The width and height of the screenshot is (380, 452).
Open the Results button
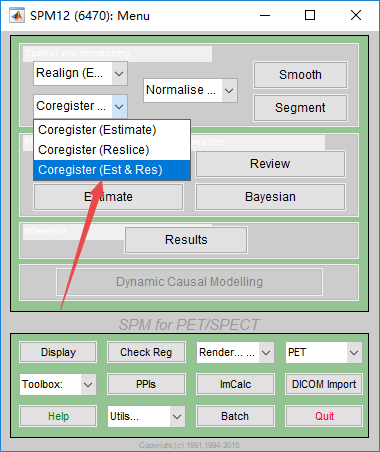point(186,240)
